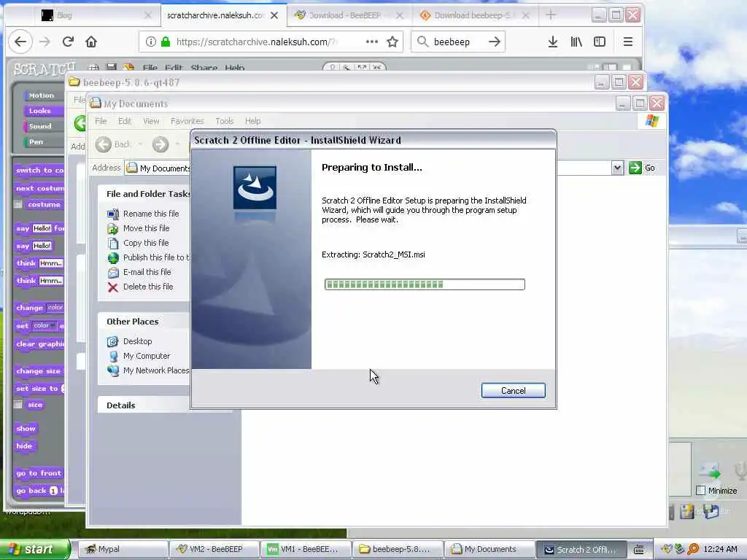Select Sound block category in Scratch
The width and height of the screenshot is (747, 560).
pyautogui.click(x=42, y=126)
